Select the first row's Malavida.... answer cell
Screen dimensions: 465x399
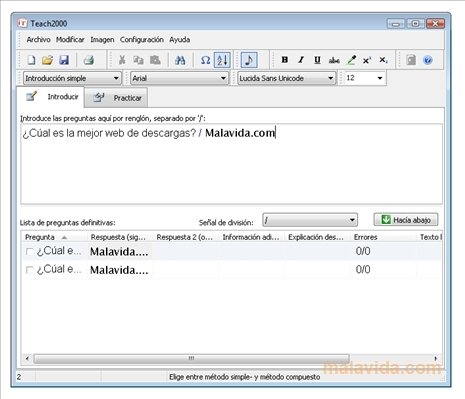coord(119,252)
